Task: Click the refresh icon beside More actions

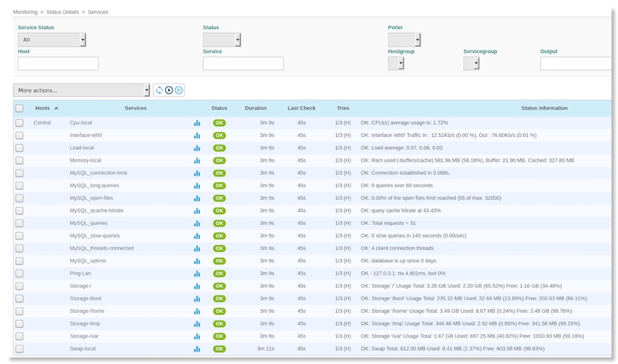Action: point(159,90)
